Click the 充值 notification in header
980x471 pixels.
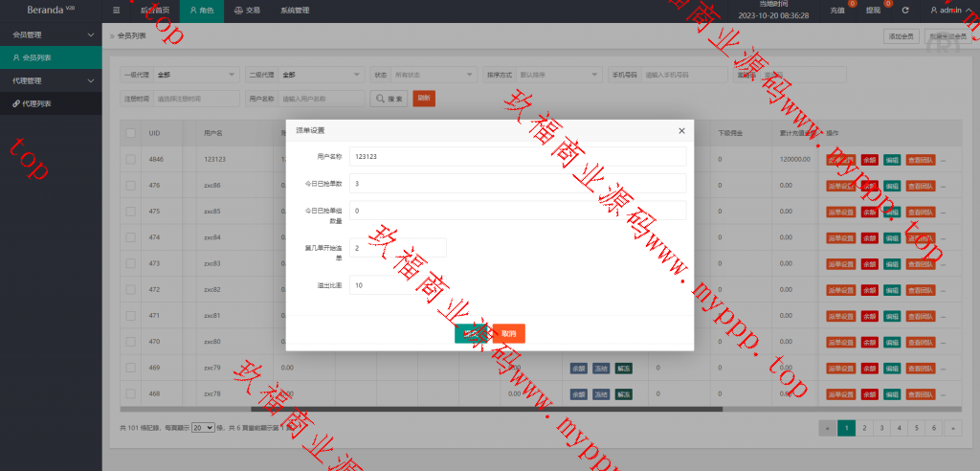(x=839, y=11)
